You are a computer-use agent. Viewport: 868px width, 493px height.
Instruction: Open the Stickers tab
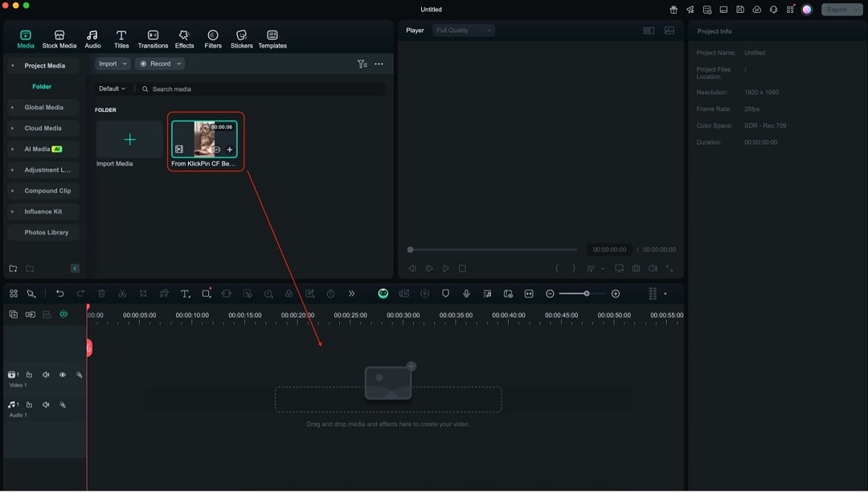[x=241, y=39]
